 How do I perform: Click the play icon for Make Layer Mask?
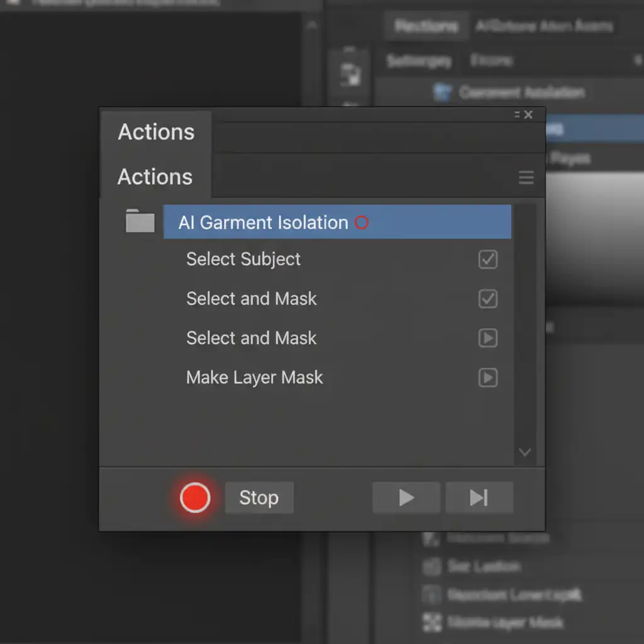(x=488, y=377)
